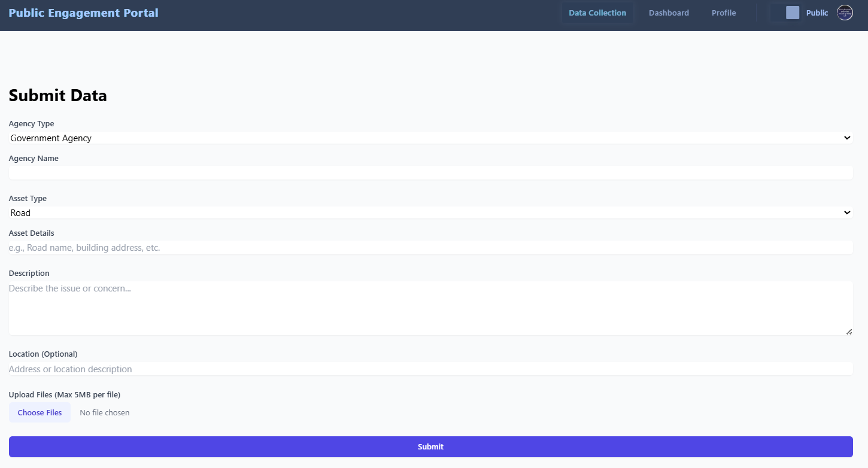Viewport: 868px width, 468px height.
Task: Click the Choose Files button
Action: (x=40, y=412)
